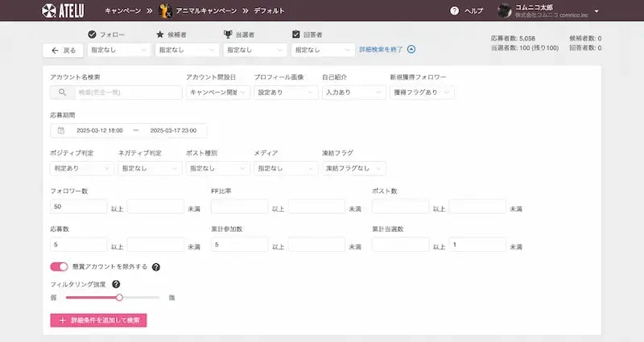Click the help icon beside フィルタリング強度
This screenshot has width=644, height=342.
[x=116, y=284]
